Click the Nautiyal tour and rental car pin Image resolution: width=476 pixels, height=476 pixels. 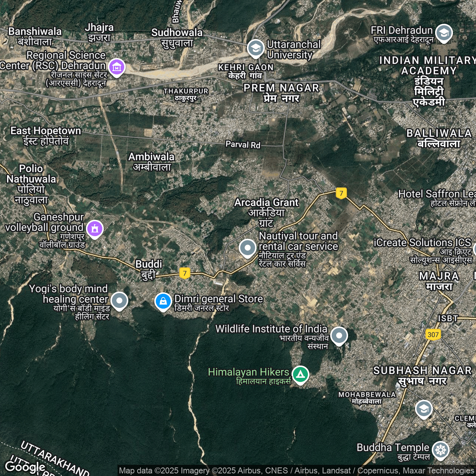(x=248, y=248)
